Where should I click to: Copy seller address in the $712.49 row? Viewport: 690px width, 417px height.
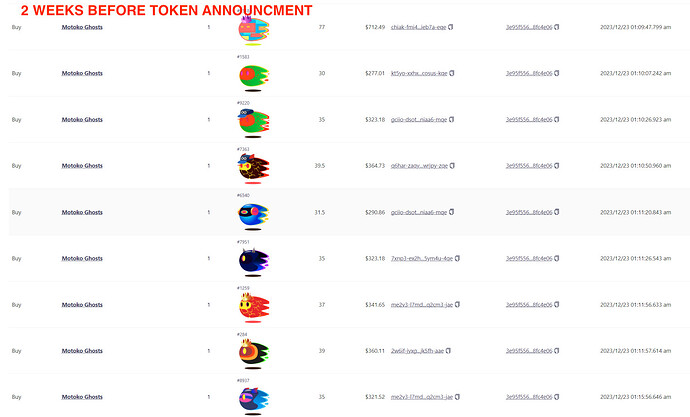557,27
